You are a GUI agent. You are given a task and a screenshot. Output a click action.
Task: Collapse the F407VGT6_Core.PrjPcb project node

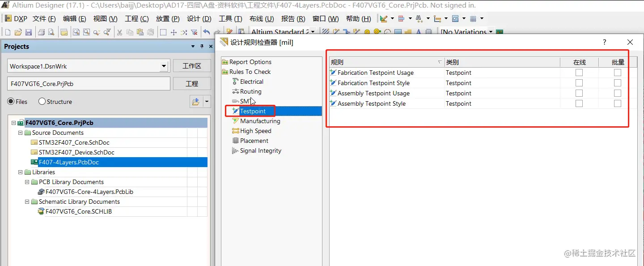point(13,123)
